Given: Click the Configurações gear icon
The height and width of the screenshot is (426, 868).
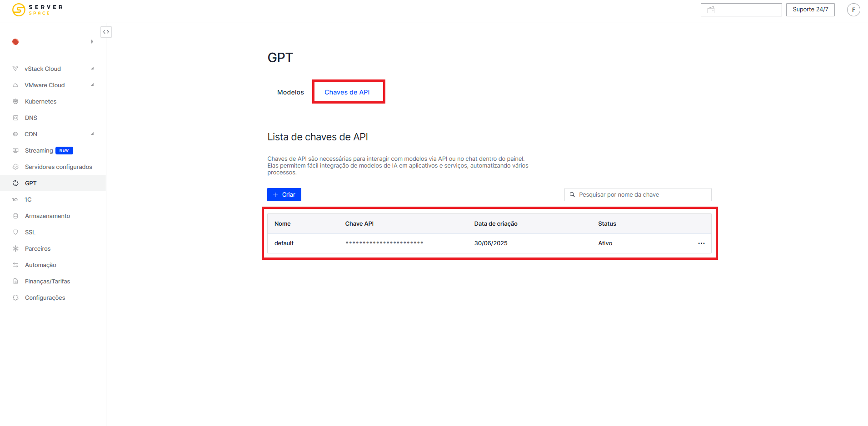Looking at the screenshot, I should [x=15, y=297].
